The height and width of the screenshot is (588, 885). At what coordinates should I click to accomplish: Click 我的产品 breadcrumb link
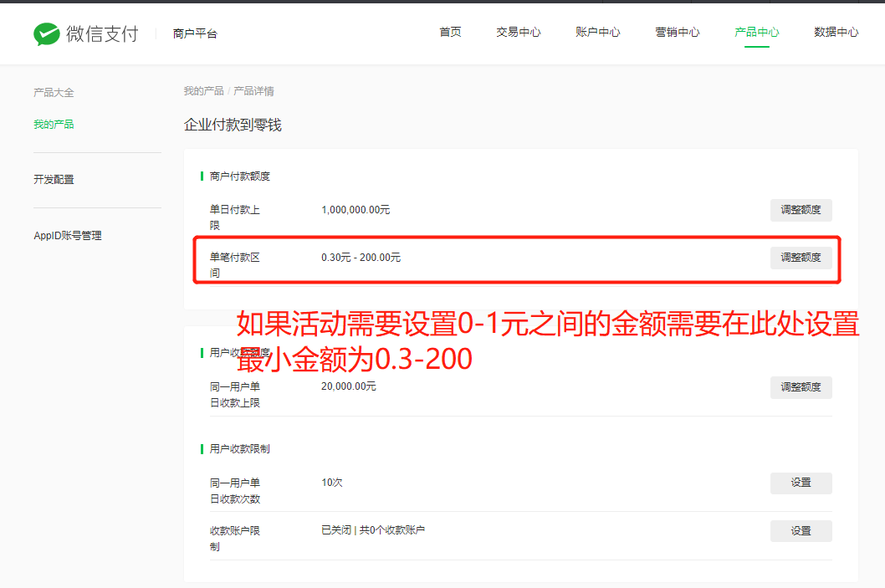[204, 91]
